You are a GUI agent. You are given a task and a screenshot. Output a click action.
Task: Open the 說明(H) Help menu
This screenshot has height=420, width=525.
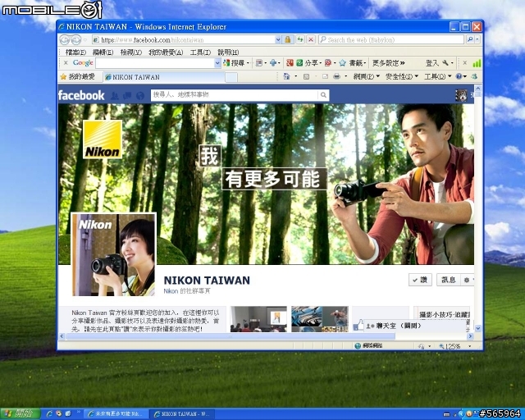228,52
